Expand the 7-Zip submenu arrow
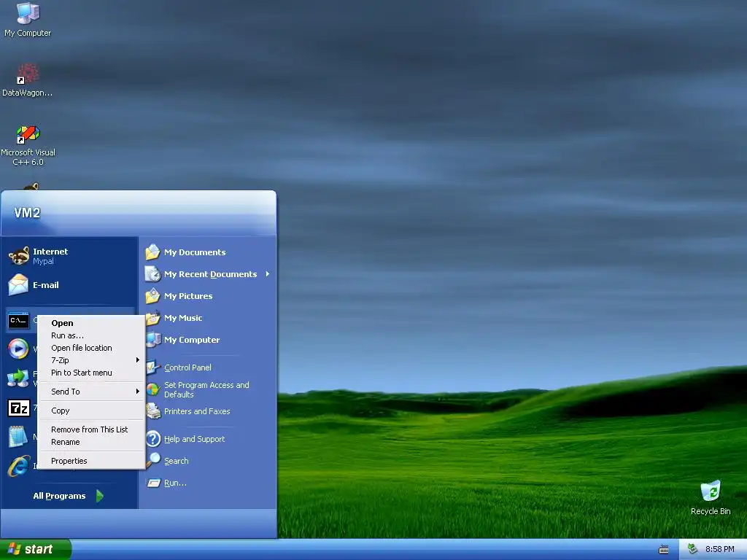Viewport: 747px width, 560px height. coord(137,360)
